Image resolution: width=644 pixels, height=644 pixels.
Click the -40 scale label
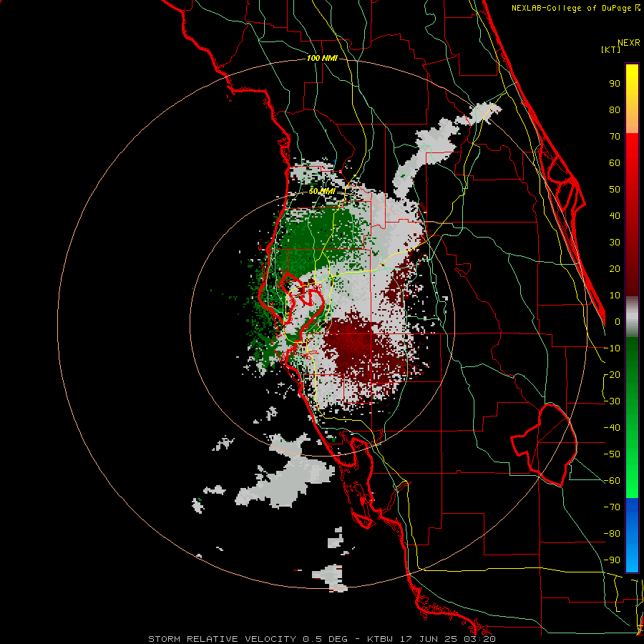tap(612, 428)
